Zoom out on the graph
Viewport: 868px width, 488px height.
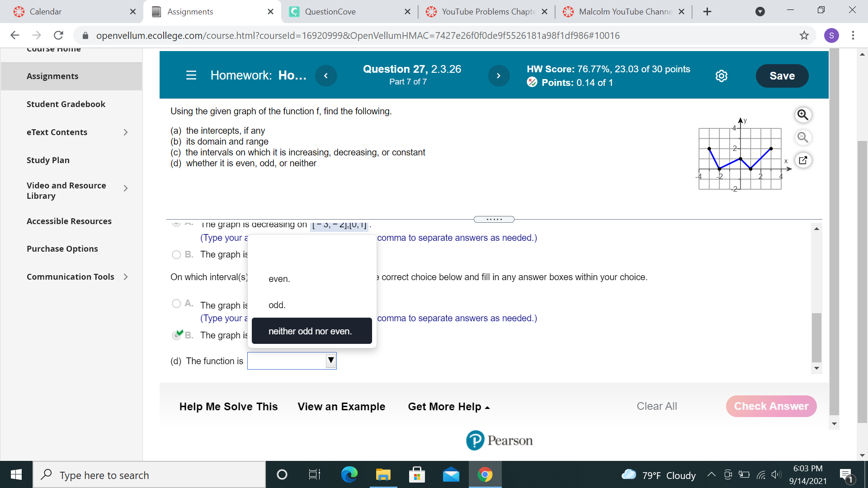(x=803, y=137)
